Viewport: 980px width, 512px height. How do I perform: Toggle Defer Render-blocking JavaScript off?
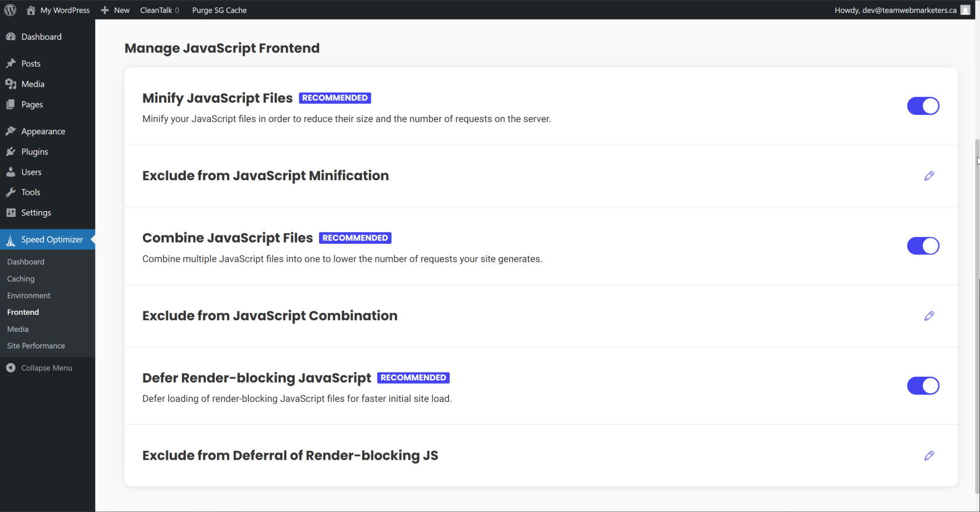(x=923, y=386)
